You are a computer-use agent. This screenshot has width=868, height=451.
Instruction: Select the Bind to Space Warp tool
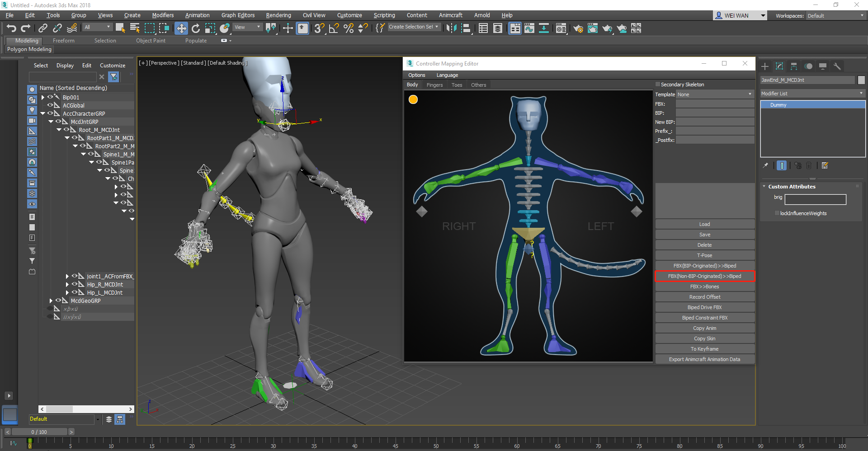pyautogui.click(x=72, y=28)
